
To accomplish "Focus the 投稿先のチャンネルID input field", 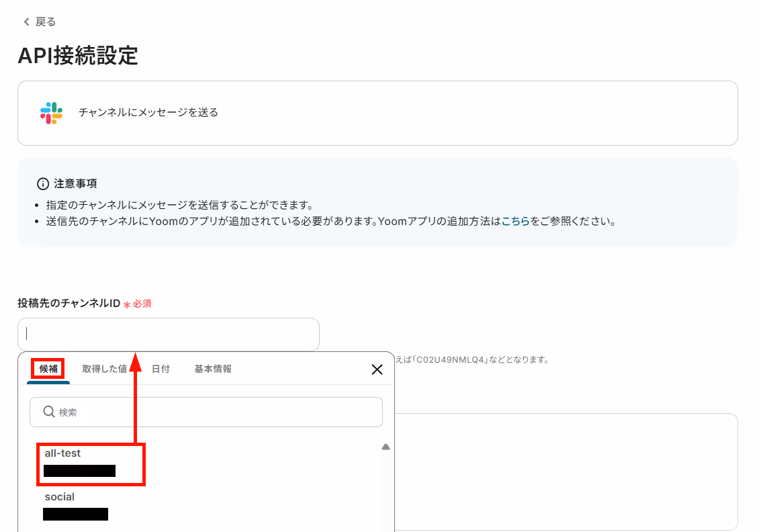I will click(169, 334).
